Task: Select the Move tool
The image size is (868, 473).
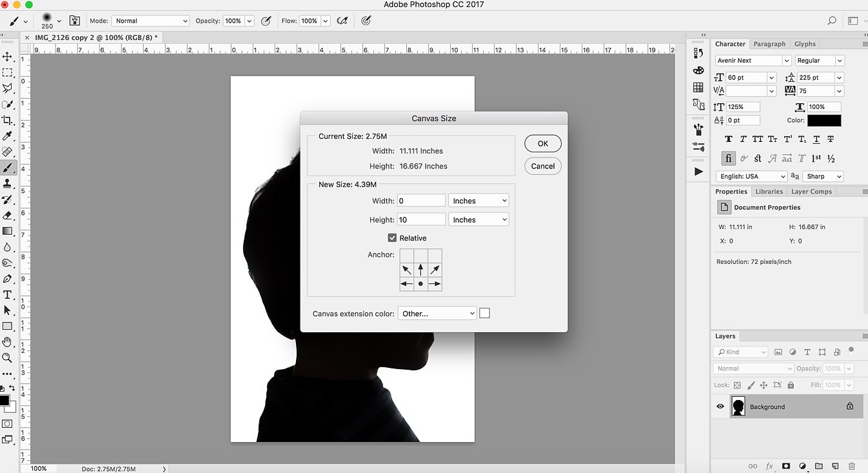Action: (8, 57)
